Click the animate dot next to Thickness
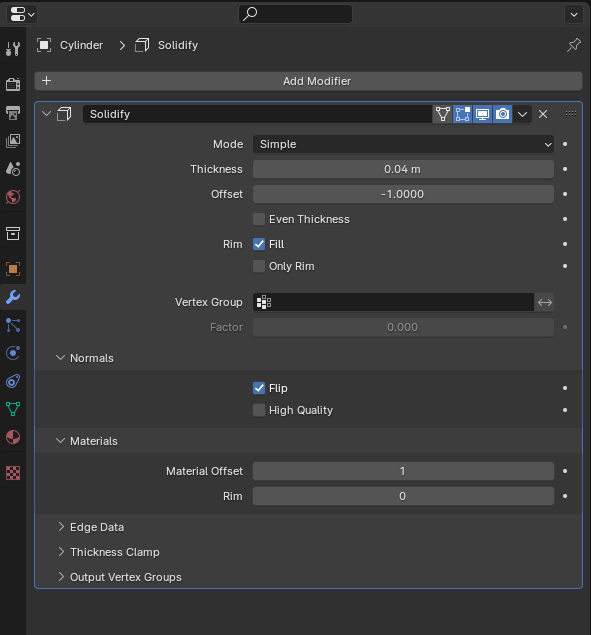The image size is (591, 635). pyautogui.click(x=565, y=169)
